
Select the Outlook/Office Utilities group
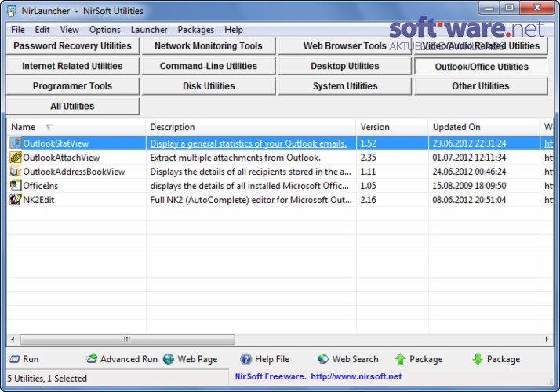[481, 67]
